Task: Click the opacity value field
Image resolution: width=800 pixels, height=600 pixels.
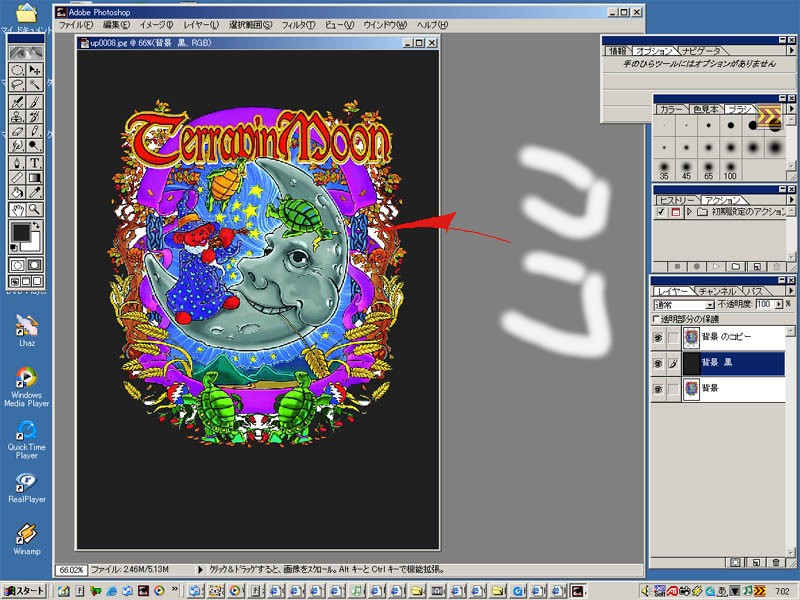Action: tap(764, 304)
